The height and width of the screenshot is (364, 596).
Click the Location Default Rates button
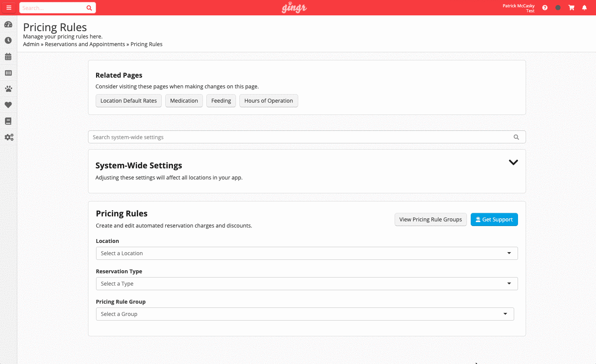tap(129, 101)
